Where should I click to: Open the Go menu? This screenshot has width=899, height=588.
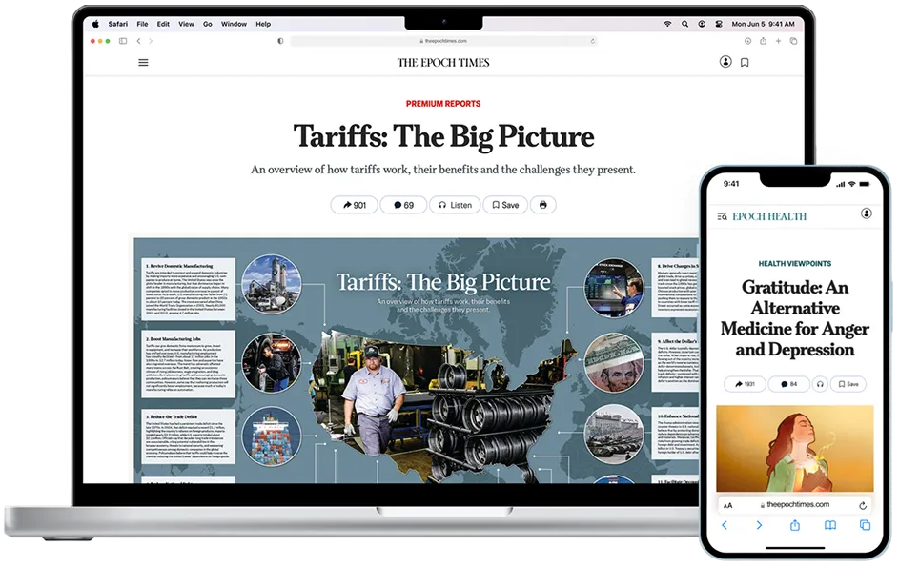tap(208, 24)
